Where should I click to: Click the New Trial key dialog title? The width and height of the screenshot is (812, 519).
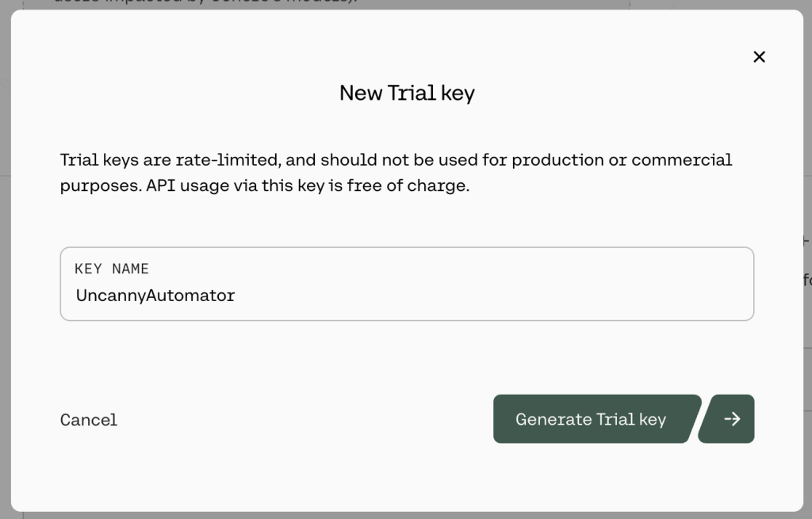click(407, 93)
